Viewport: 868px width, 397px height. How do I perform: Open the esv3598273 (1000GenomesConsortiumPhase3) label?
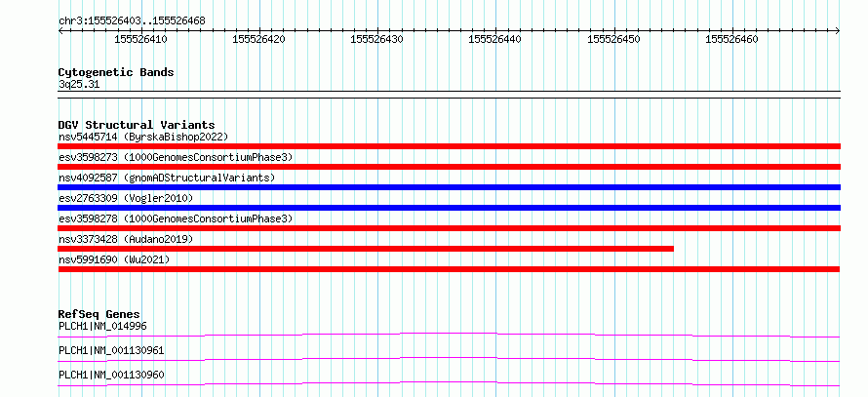[x=176, y=157]
